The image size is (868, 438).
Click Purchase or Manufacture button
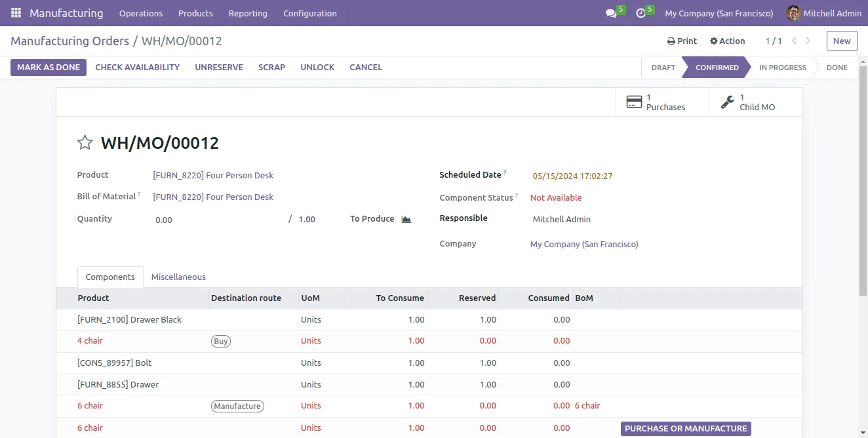pos(686,428)
